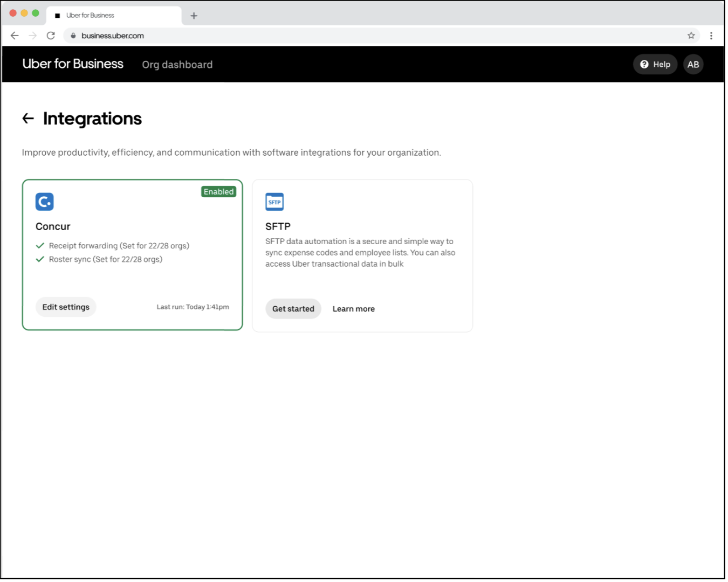The height and width of the screenshot is (582, 728).
Task: Click Edit settings on Concur card
Action: pos(66,307)
